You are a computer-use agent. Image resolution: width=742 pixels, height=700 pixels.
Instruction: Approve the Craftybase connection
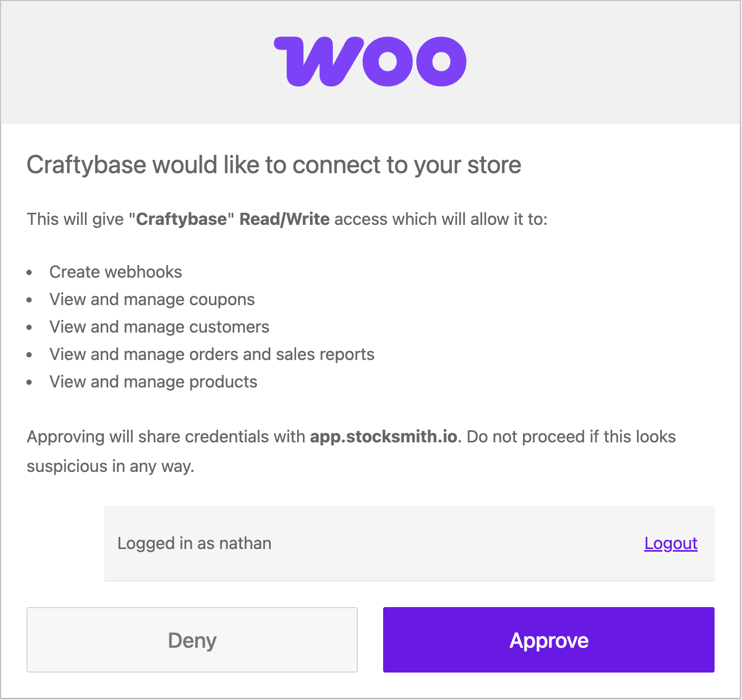point(548,640)
